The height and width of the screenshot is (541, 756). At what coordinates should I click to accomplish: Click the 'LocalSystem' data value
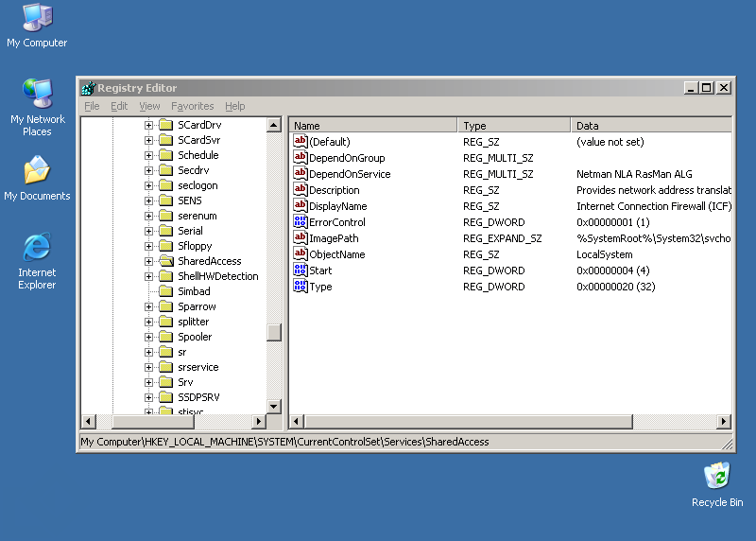click(x=604, y=254)
